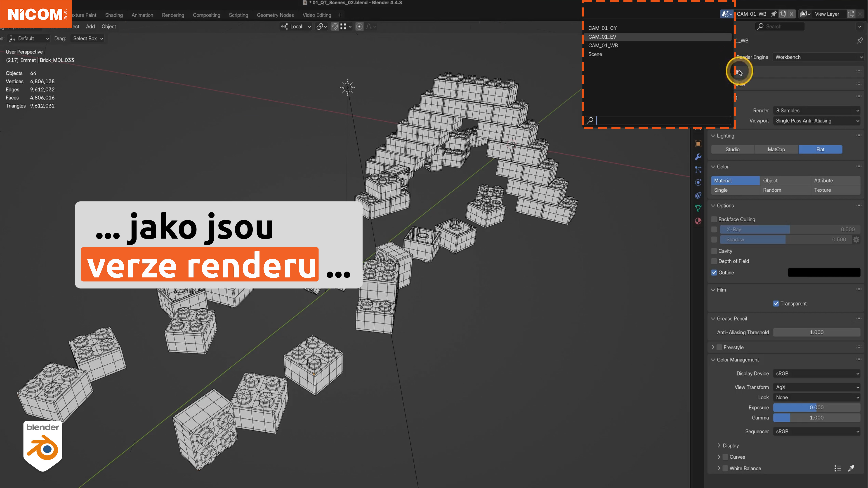Open the Object Constraints tab
Viewport: 868px width, 488px height.
(698, 195)
